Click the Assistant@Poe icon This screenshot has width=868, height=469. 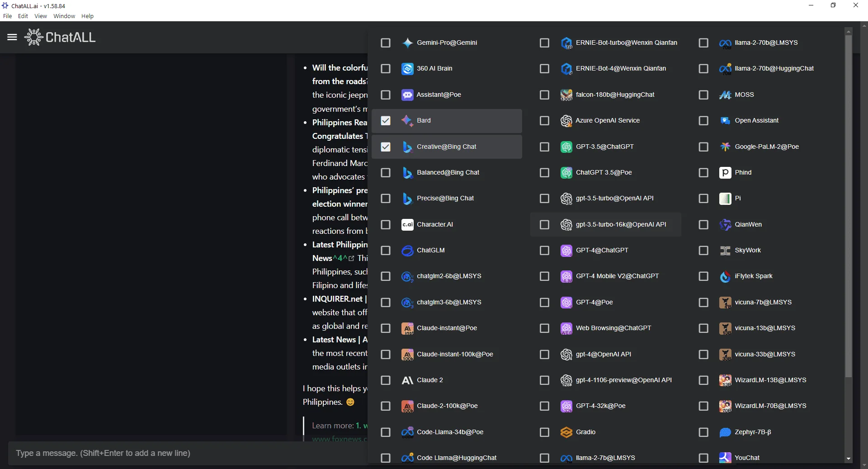pos(407,95)
